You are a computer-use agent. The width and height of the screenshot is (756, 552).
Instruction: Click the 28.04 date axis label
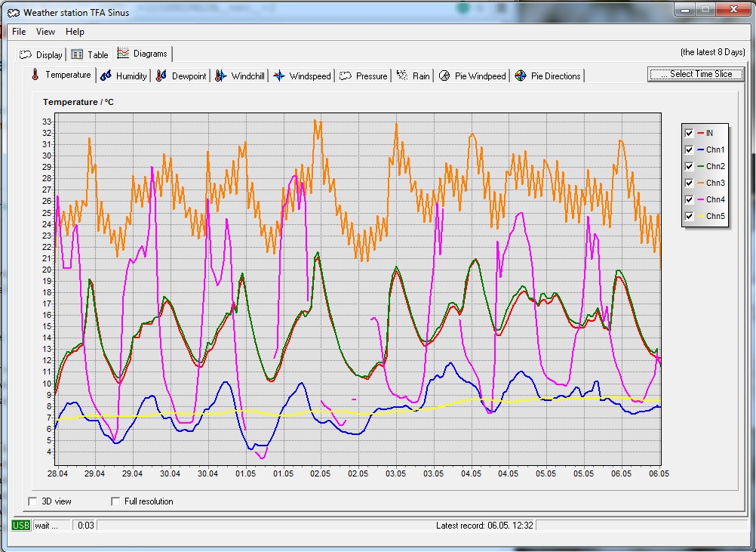pos(57,473)
